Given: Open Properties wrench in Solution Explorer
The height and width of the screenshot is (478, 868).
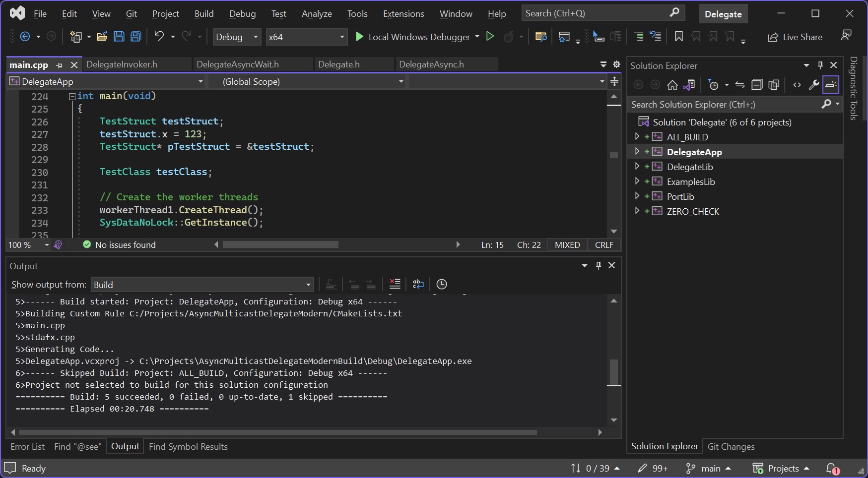Looking at the screenshot, I should pyautogui.click(x=814, y=85).
